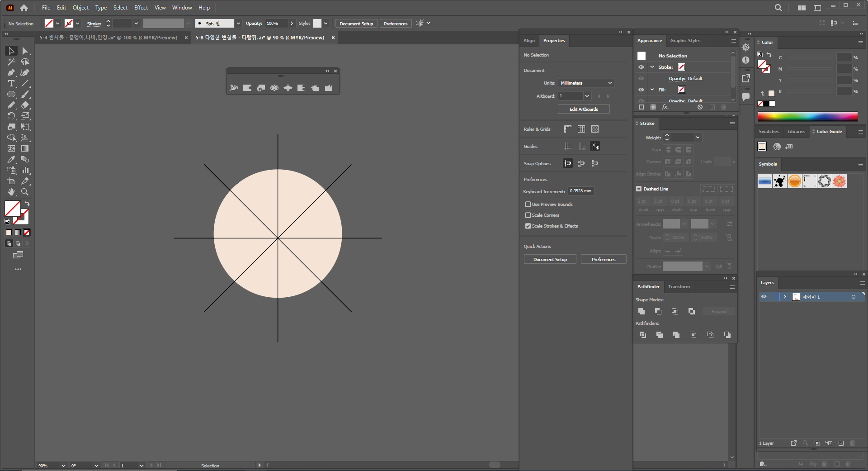Image resolution: width=868 pixels, height=471 pixels.
Task: Click Document Setup under Quick Actions
Action: (x=550, y=259)
